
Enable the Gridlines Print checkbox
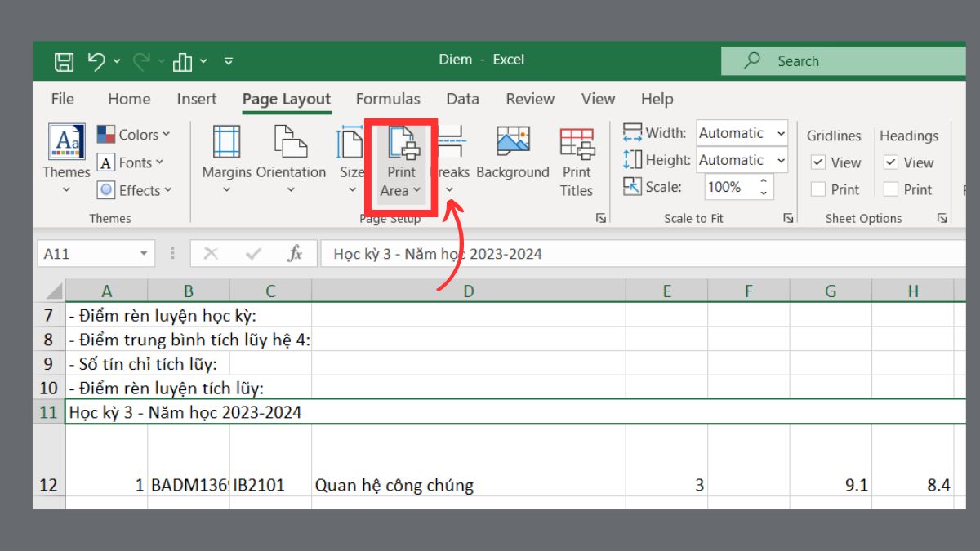click(817, 189)
